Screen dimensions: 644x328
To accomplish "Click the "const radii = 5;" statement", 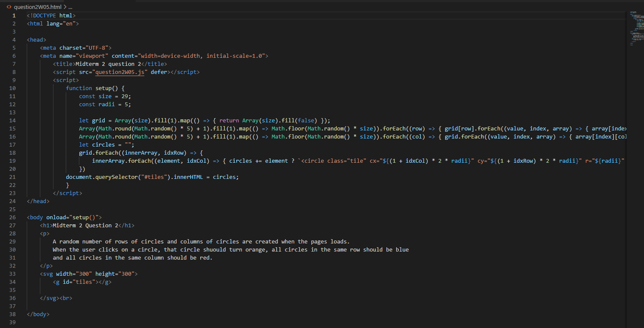I will (105, 105).
